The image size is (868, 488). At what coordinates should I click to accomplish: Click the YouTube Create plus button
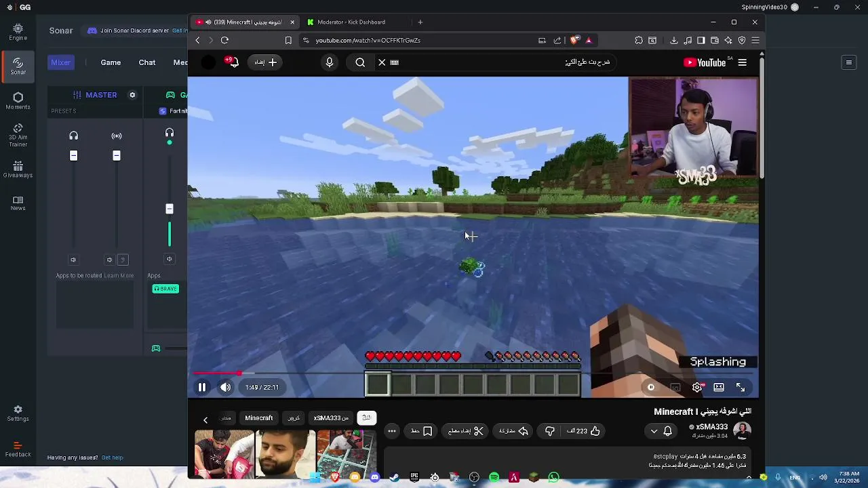[x=266, y=62]
